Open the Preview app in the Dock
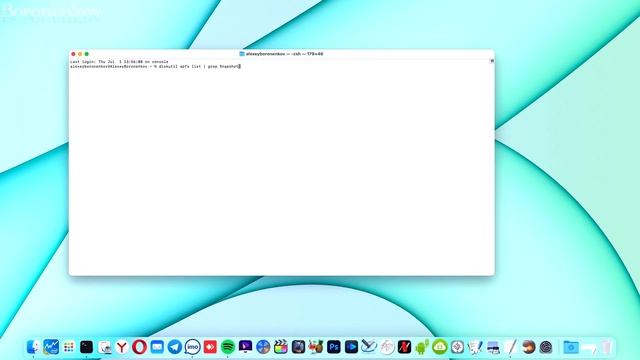Viewport: 640px width, 360px height. pos(104,347)
